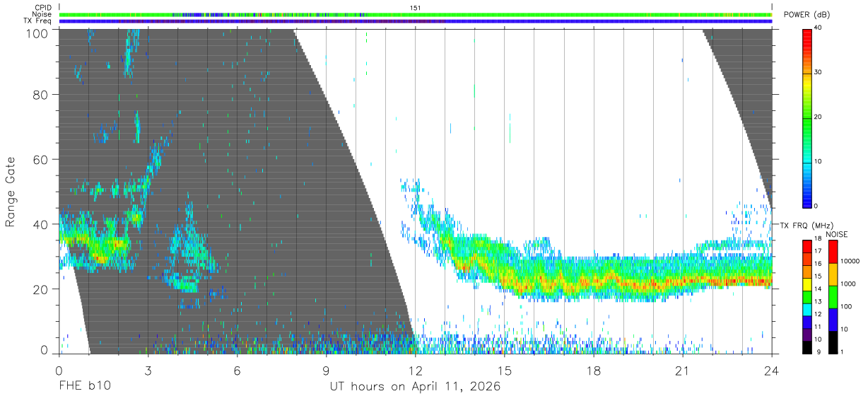The image size is (868, 401).
Task: Click the '100' tick on the noise scale
Action: pyautogui.click(x=845, y=307)
